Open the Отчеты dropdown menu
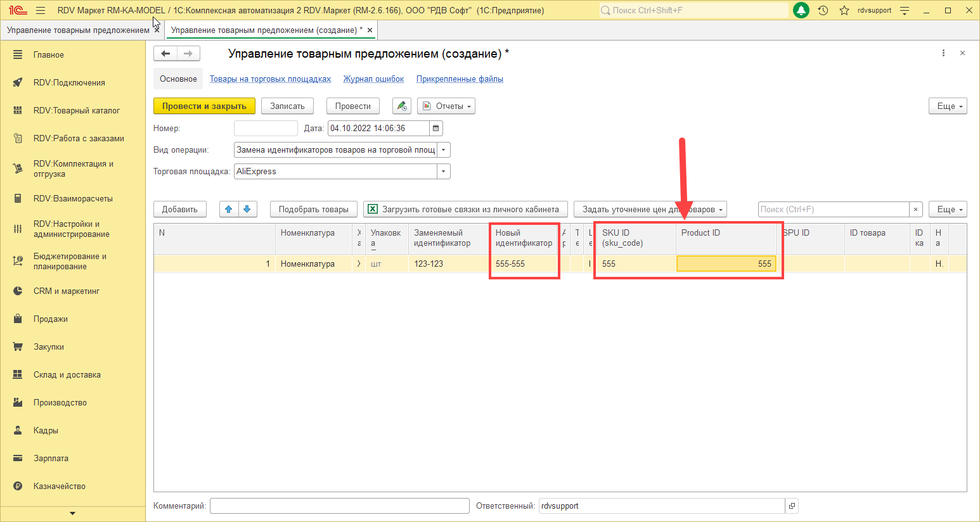This screenshot has width=980, height=522. coord(446,106)
